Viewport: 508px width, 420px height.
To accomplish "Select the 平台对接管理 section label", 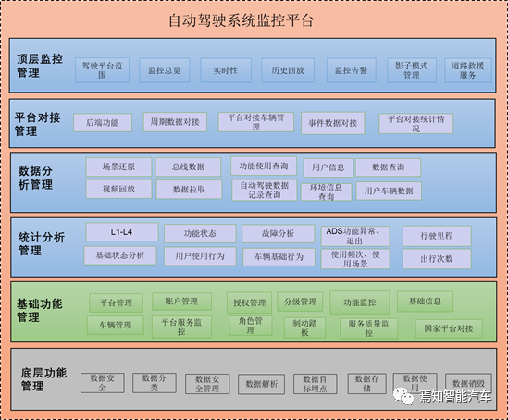I will (37, 124).
